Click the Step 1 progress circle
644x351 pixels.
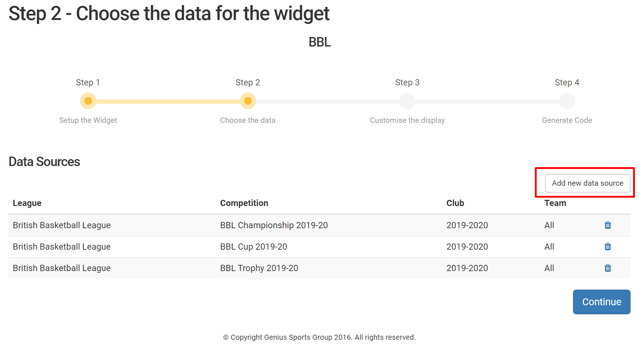tap(88, 101)
